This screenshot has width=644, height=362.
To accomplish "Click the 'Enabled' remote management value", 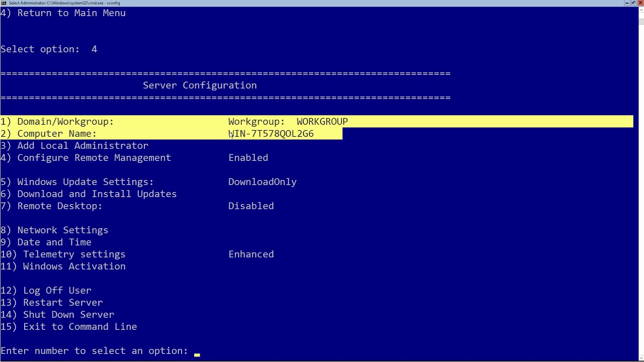I will click(248, 158).
